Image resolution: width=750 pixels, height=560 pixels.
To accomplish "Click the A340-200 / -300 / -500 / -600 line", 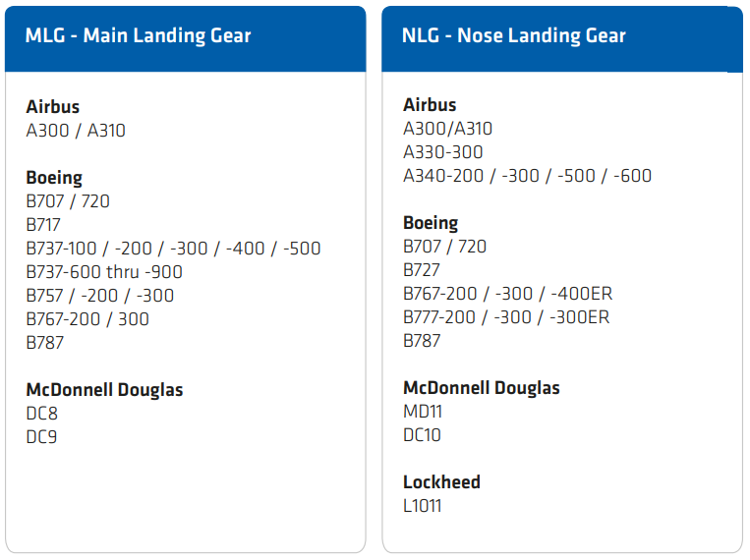I will pyautogui.click(x=527, y=176).
